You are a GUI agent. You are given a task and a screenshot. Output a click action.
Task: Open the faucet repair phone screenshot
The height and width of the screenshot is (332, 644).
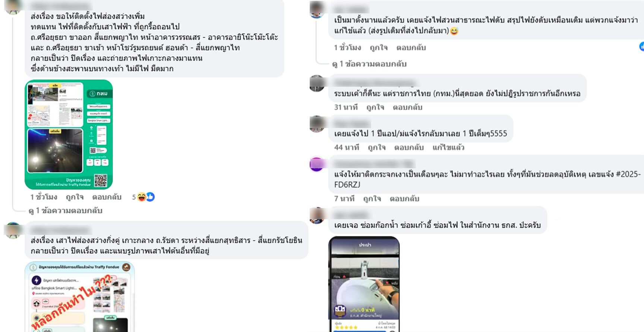point(364,284)
